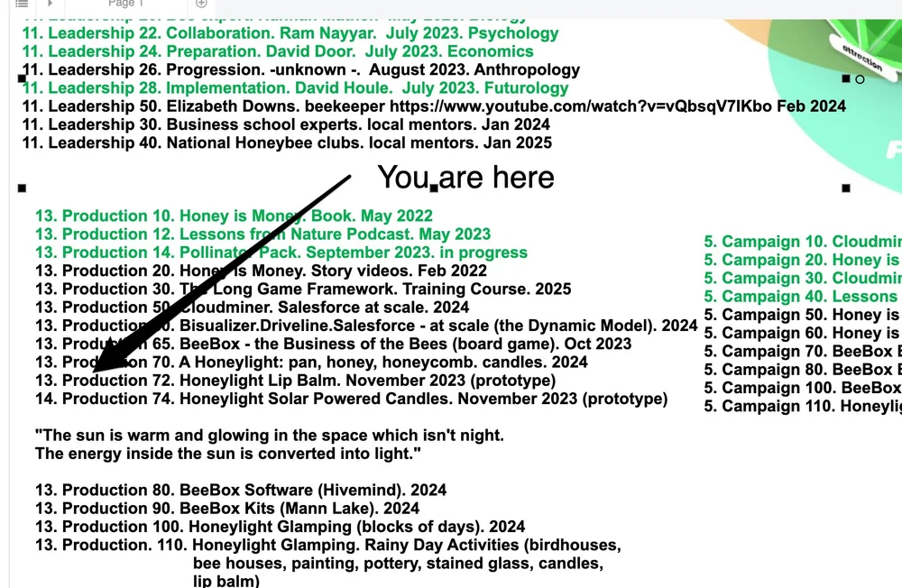Select 'Production 74. Honeylight Solar Powered Candles'

[x=352, y=400]
